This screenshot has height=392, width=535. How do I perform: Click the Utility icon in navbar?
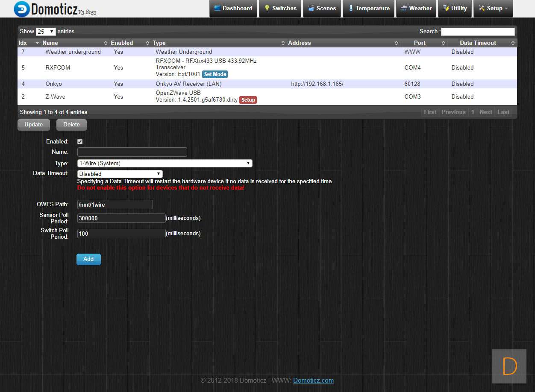click(446, 9)
